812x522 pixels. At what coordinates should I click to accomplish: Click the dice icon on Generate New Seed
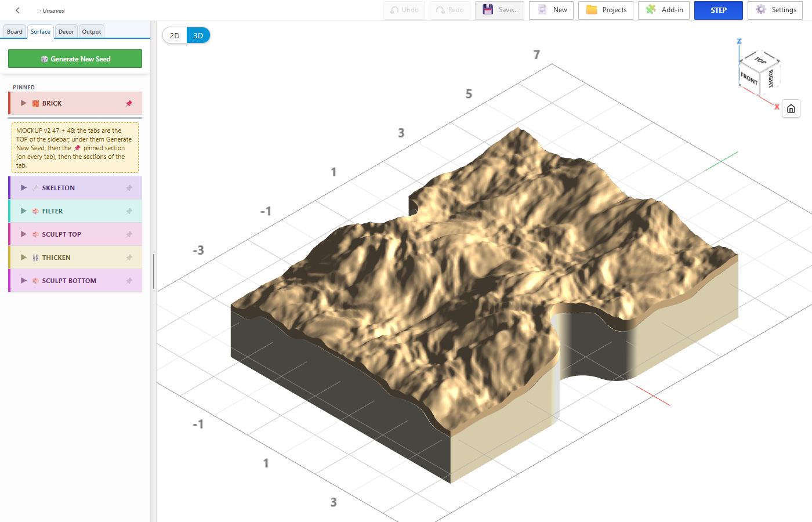44,59
